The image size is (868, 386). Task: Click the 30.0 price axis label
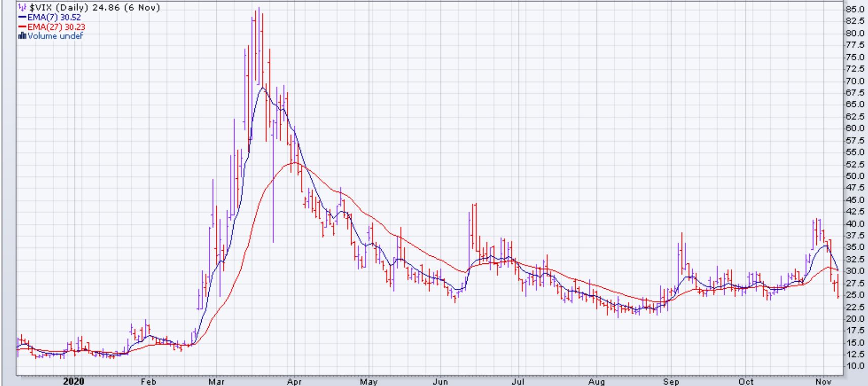[x=854, y=271]
